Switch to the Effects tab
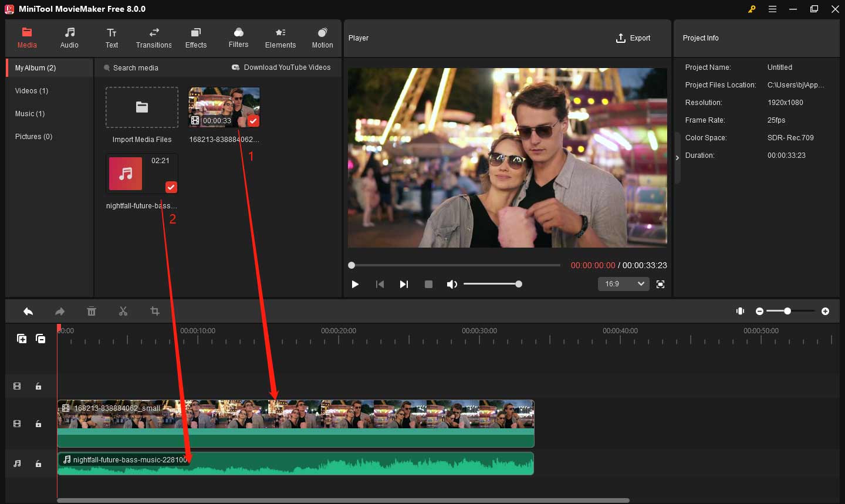 click(196, 38)
